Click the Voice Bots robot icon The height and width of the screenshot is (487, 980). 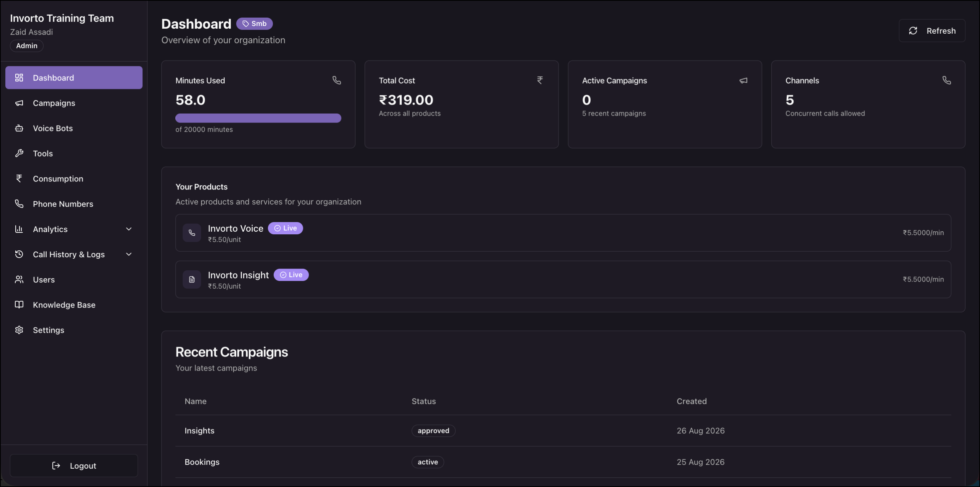[x=19, y=128]
